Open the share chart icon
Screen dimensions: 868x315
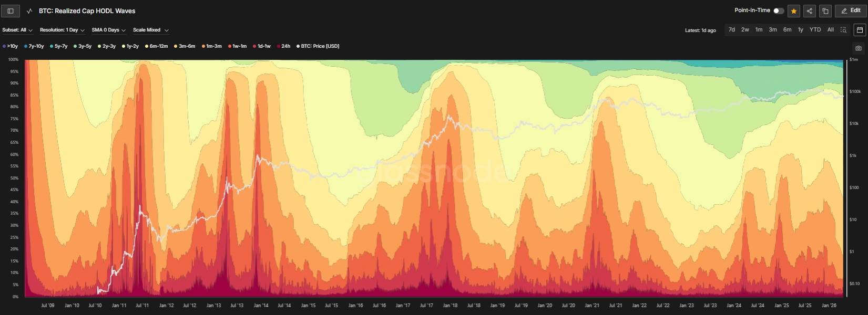[810, 11]
